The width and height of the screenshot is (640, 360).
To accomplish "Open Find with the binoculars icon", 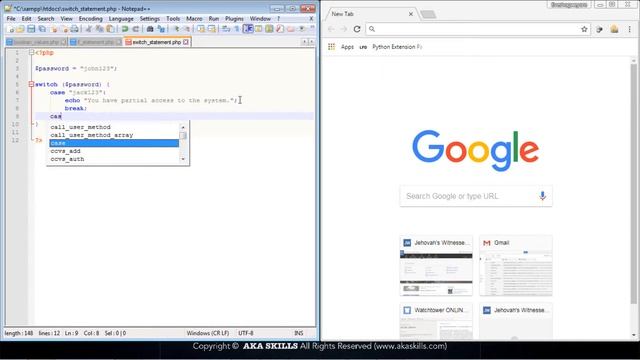I will 150,29.
